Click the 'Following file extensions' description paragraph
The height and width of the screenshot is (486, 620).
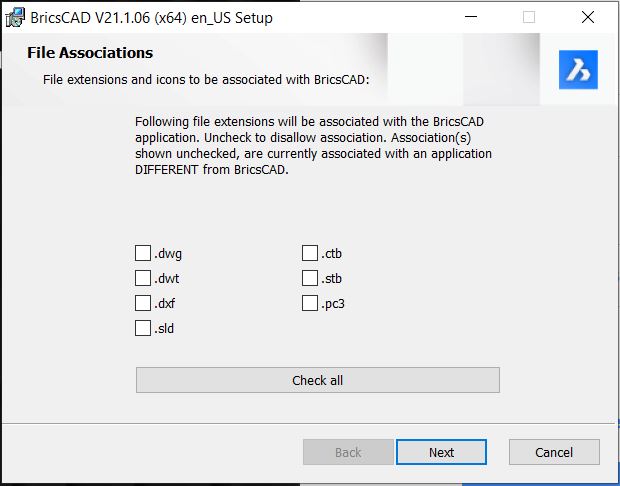tap(314, 146)
